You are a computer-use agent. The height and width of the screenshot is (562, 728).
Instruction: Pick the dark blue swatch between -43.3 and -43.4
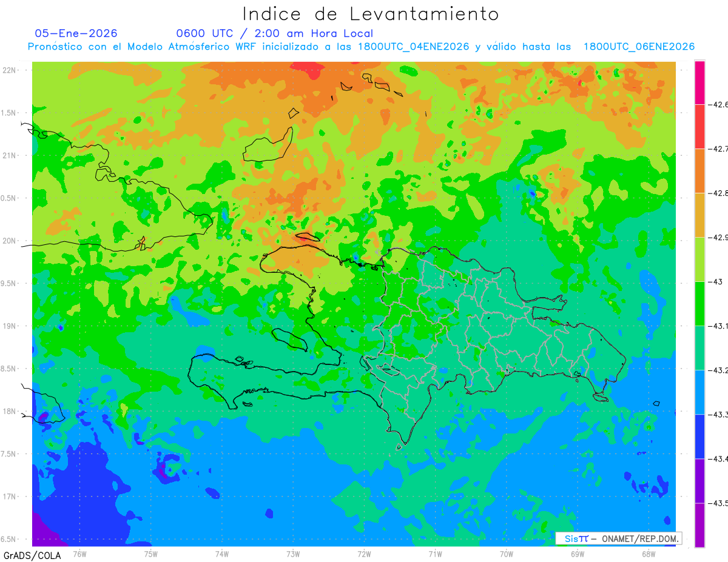(x=699, y=436)
